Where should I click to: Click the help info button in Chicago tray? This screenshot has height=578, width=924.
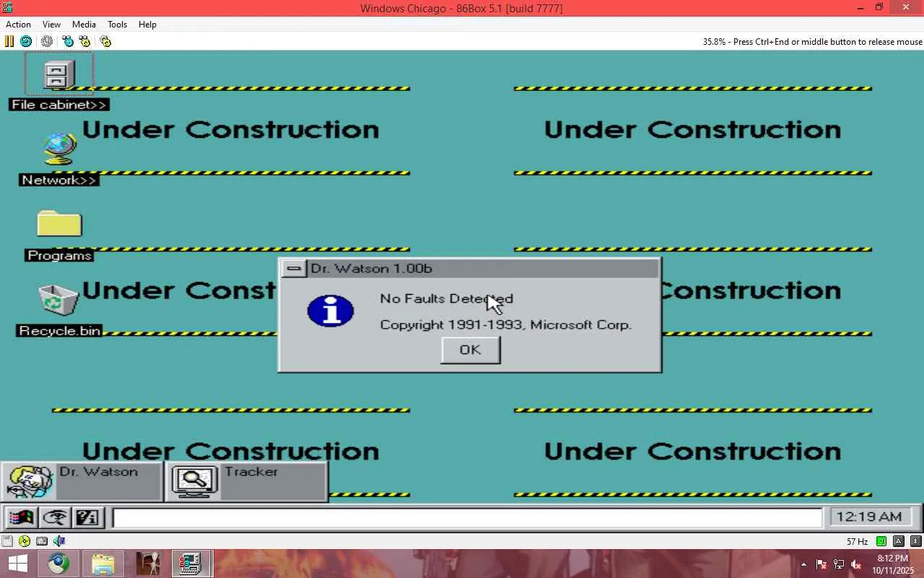click(x=88, y=517)
